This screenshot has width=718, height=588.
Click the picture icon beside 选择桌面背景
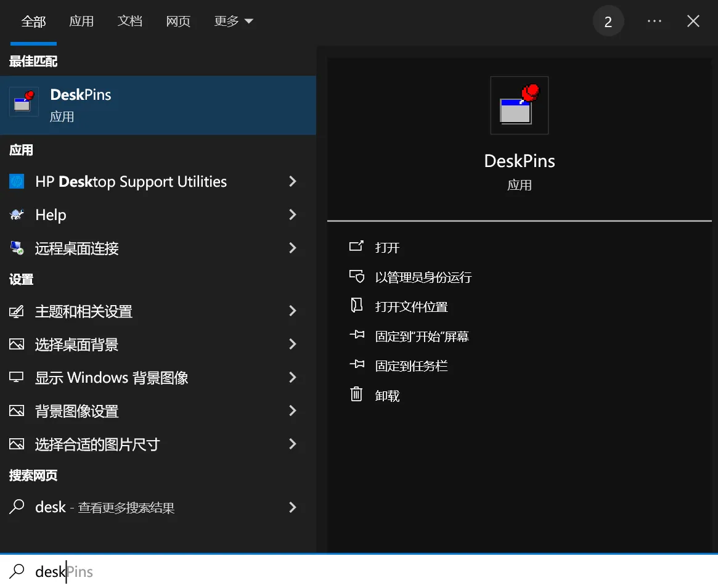pos(17,344)
